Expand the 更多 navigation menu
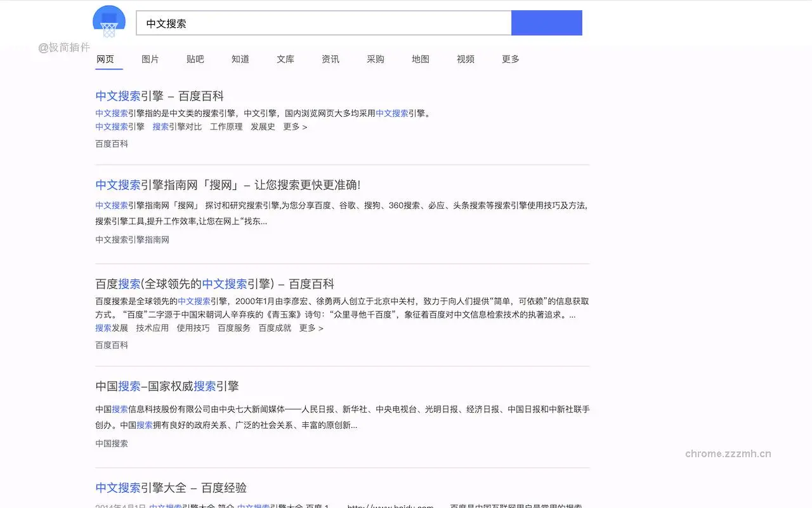Viewport: 812px width, 508px height. tap(510, 59)
